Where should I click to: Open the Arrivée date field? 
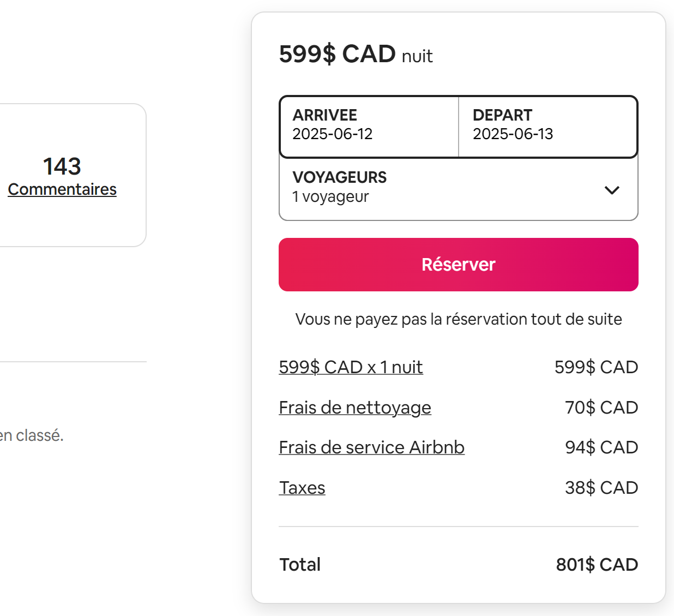pos(369,127)
